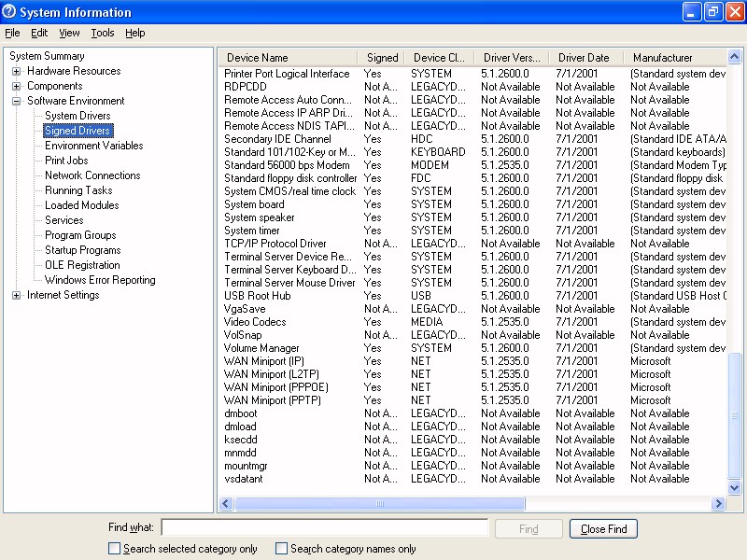Select Running Tasks category
The width and height of the screenshot is (747, 560).
click(x=78, y=190)
